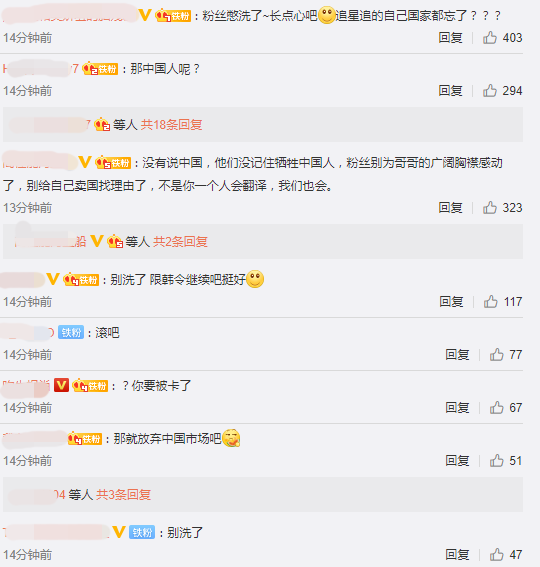Viewport: 540px width, 567px height.
Task: Expand the 共3条回复 replies thread
Action: pos(123,494)
